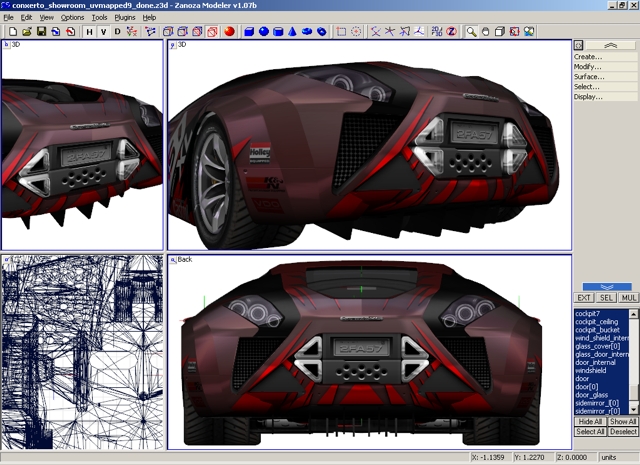640x465 pixels.
Task: Click the red Z icon in toolbar
Action: pyautogui.click(x=451, y=31)
